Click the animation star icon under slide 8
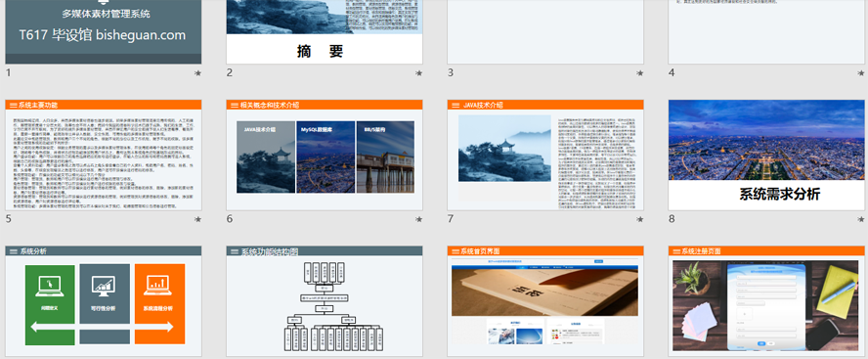Image resolution: width=868 pixels, height=359 pixels. [861, 219]
